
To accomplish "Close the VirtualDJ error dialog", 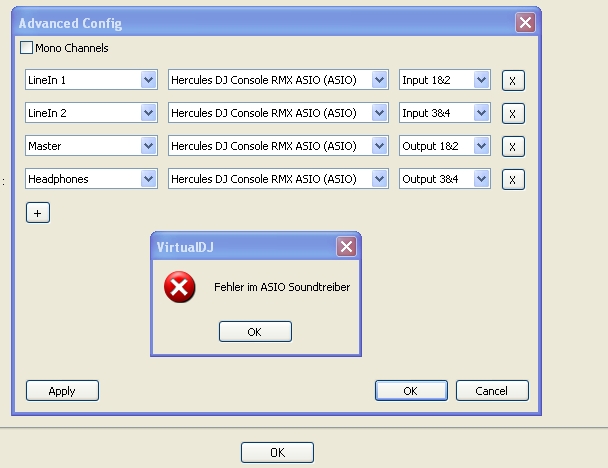I will coord(346,246).
